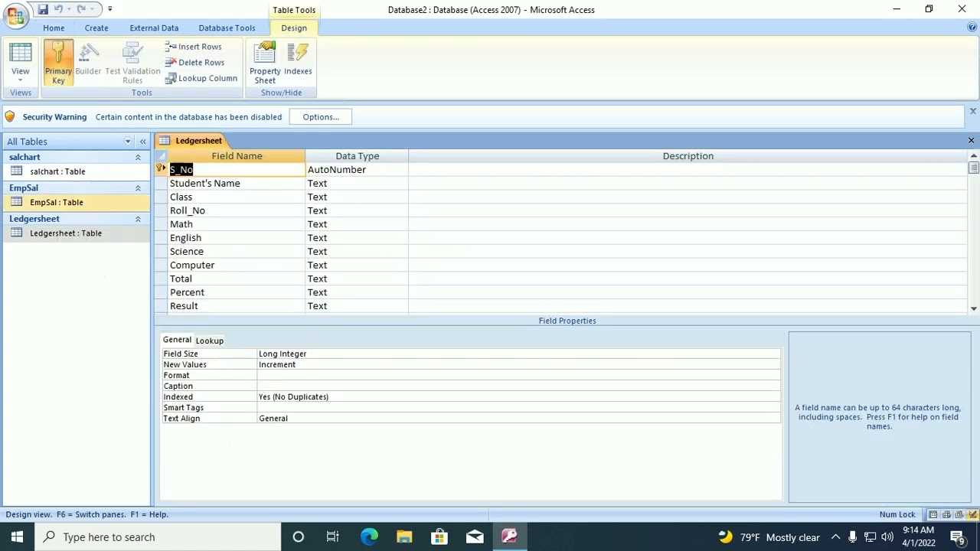Viewport: 980px width, 551px height.
Task: Select the S_No row selector key
Action: [161, 169]
